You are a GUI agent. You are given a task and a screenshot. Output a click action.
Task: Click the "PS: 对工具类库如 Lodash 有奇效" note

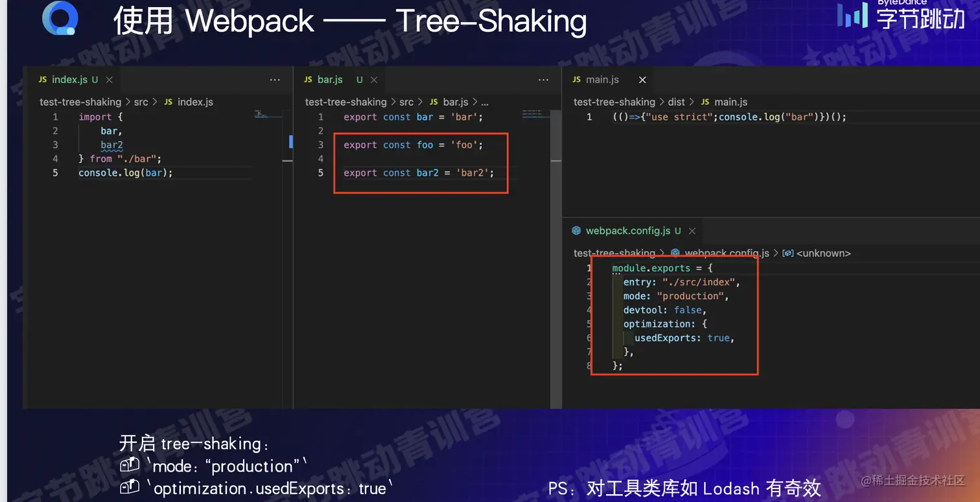click(x=684, y=488)
